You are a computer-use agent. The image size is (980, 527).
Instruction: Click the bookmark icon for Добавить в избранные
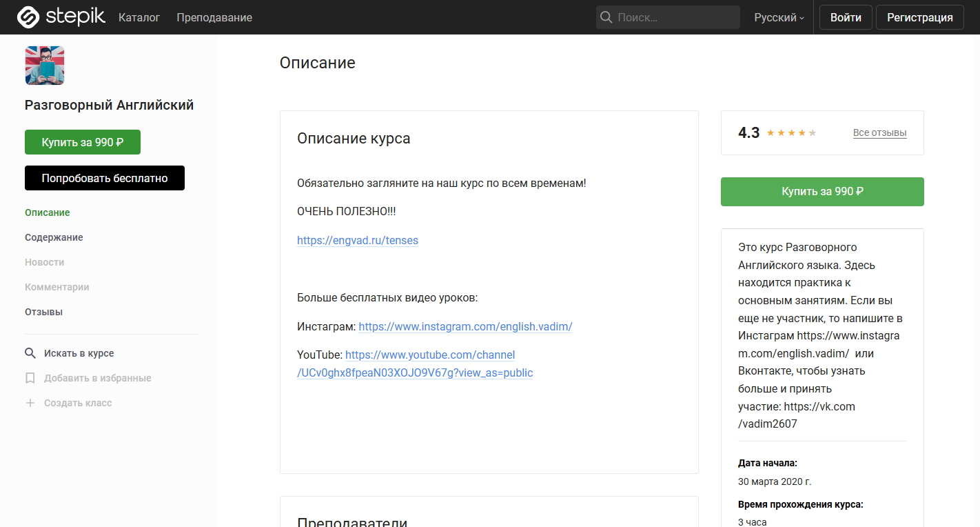[x=30, y=377]
